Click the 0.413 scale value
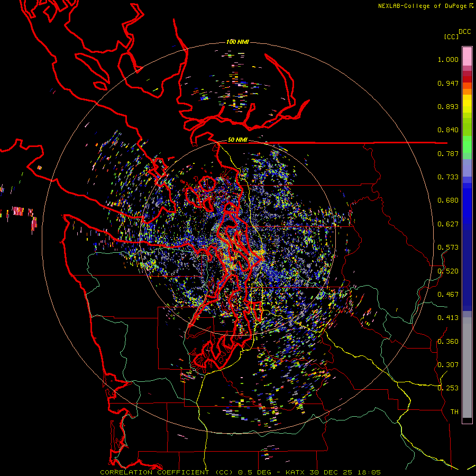Viewport: 476px width, 476px height. 448,318
